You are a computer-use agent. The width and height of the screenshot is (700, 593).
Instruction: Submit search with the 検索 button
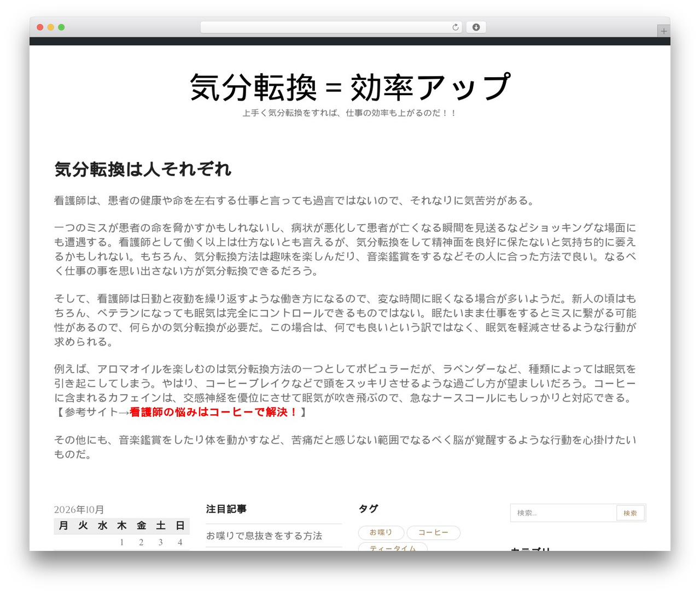(x=631, y=513)
